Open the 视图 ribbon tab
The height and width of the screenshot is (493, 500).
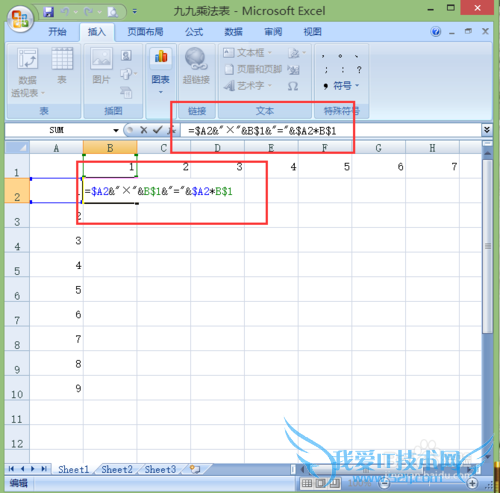click(x=312, y=32)
